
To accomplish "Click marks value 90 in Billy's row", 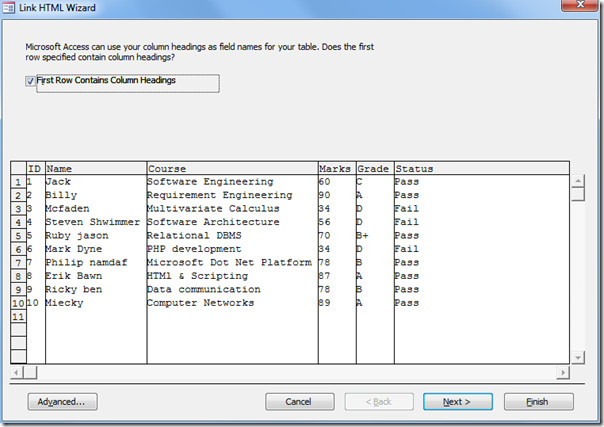I will point(337,195).
